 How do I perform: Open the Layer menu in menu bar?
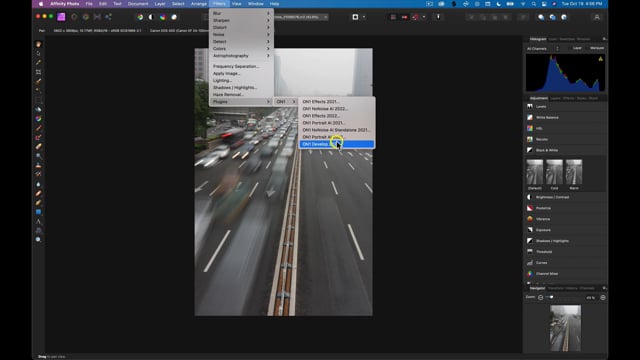pos(160,4)
